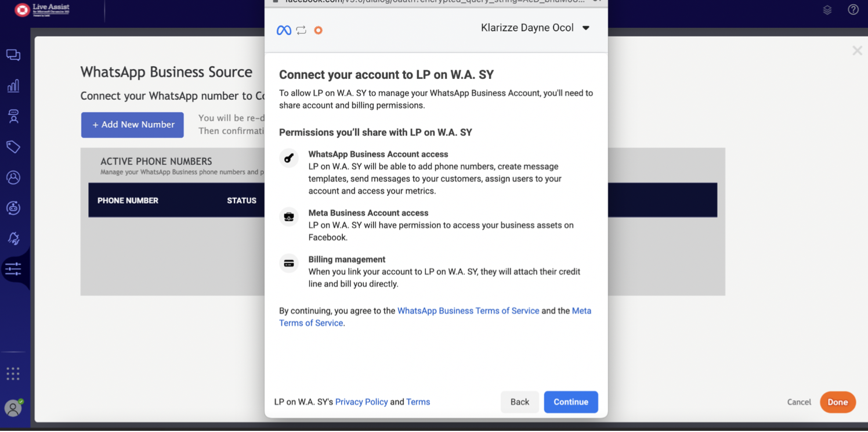The height and width of the screenshot is (432, 868).
Task: Click the Continue button
Action: (x=571, y=402)
